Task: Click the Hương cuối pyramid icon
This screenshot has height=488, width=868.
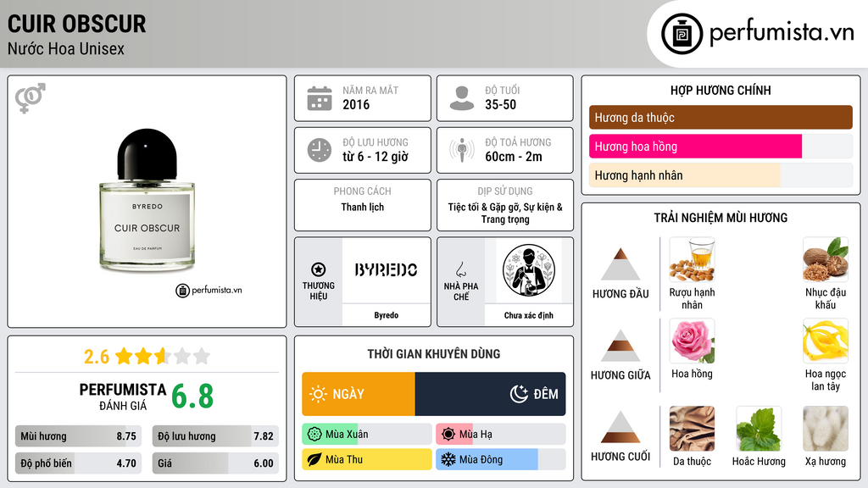Action: (620, 427)
